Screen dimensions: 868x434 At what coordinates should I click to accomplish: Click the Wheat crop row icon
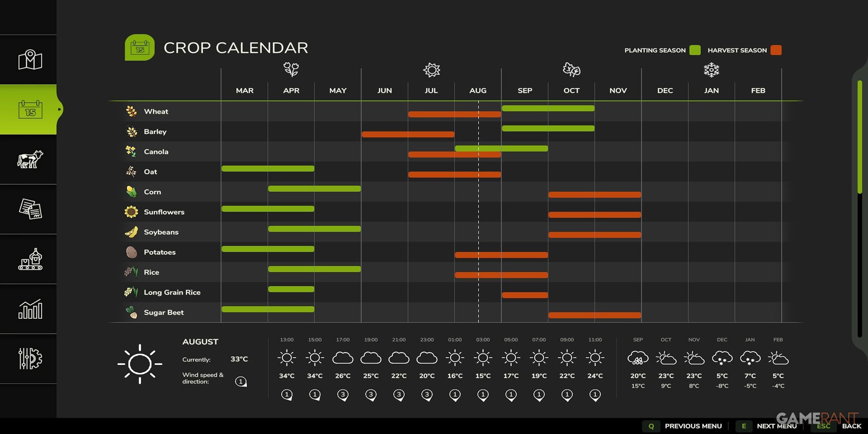131,111
